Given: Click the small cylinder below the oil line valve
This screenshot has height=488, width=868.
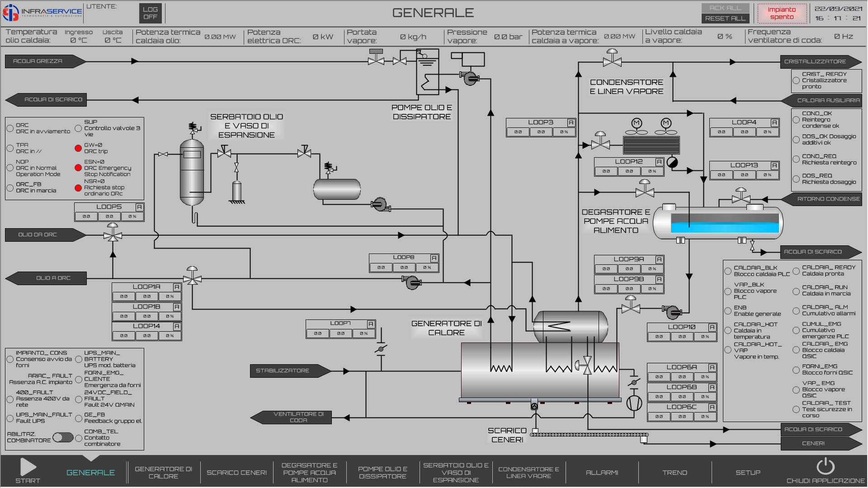Looking at the screenshot, I should point(236,192).
